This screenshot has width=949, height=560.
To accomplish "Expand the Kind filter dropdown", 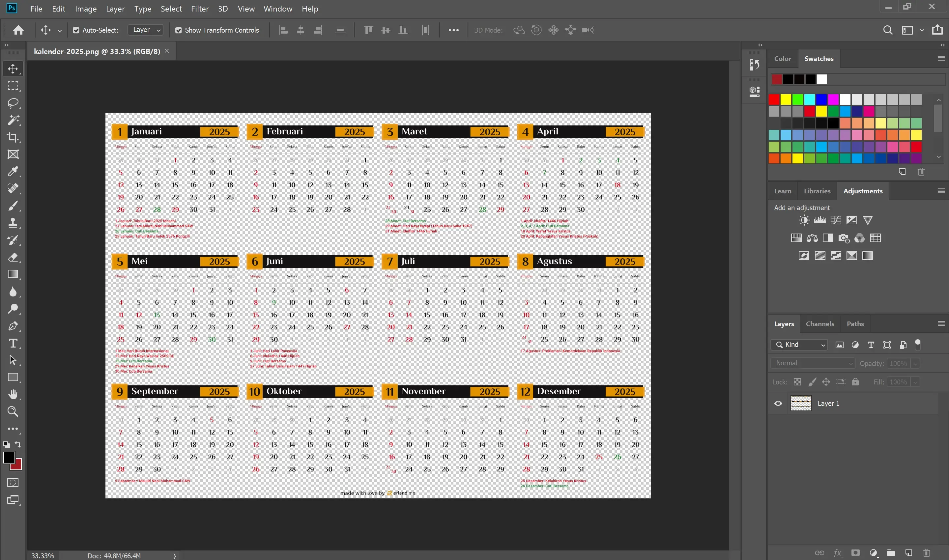I will 799,345.
